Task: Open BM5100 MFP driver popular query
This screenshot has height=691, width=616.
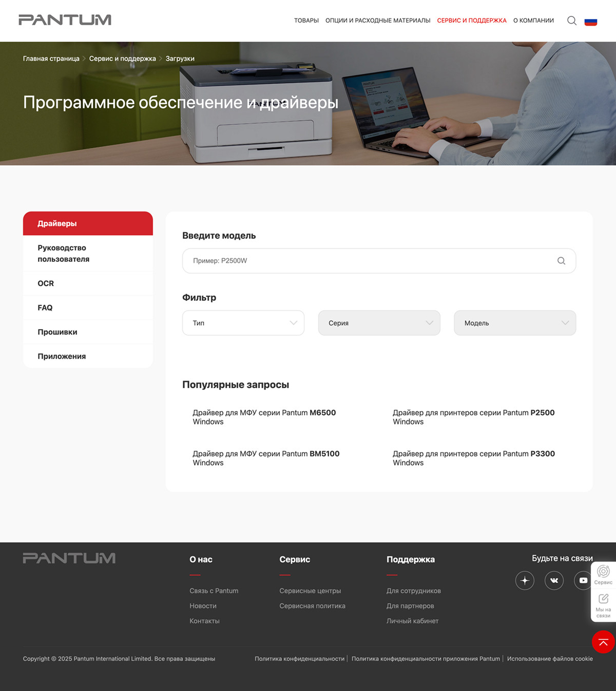Action: pos(266,458)
